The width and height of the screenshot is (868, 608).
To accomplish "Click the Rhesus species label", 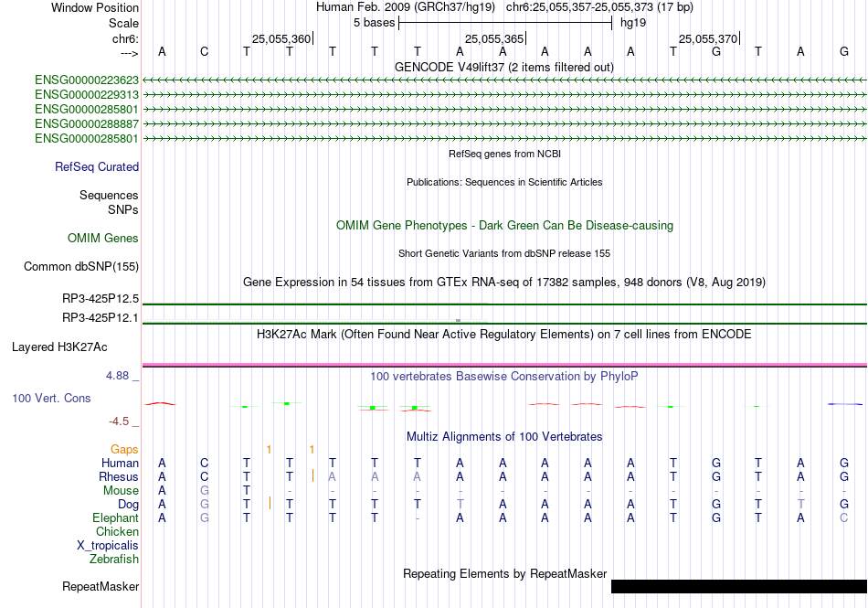I will (x=119, y=476).
